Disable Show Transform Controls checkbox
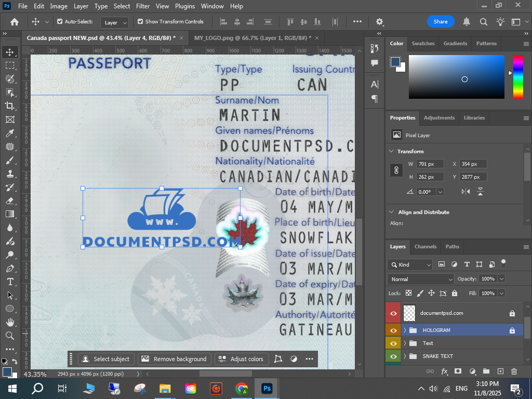This screenshot has height=399, width=532. coord(140,22)
